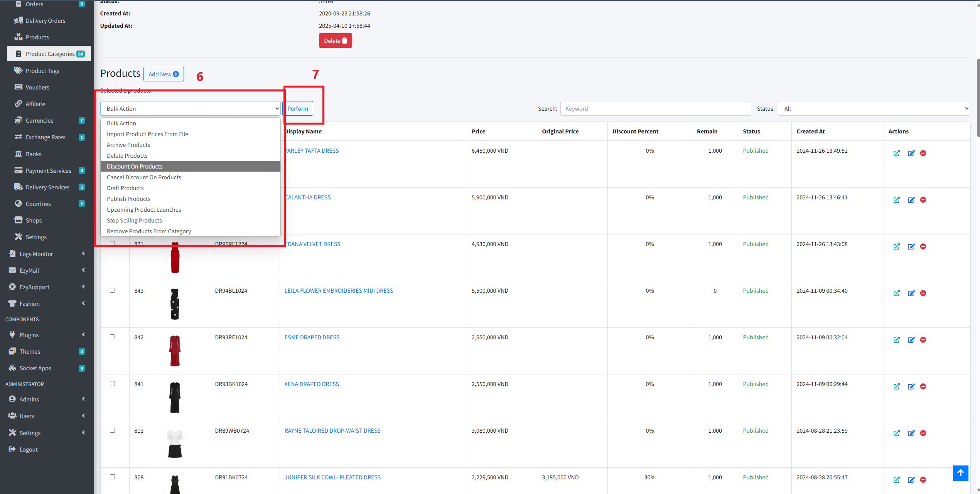The height and width of the screenshot is (494, 980).
Task: Open the Status filter dropdown
Action: [874, 109]
